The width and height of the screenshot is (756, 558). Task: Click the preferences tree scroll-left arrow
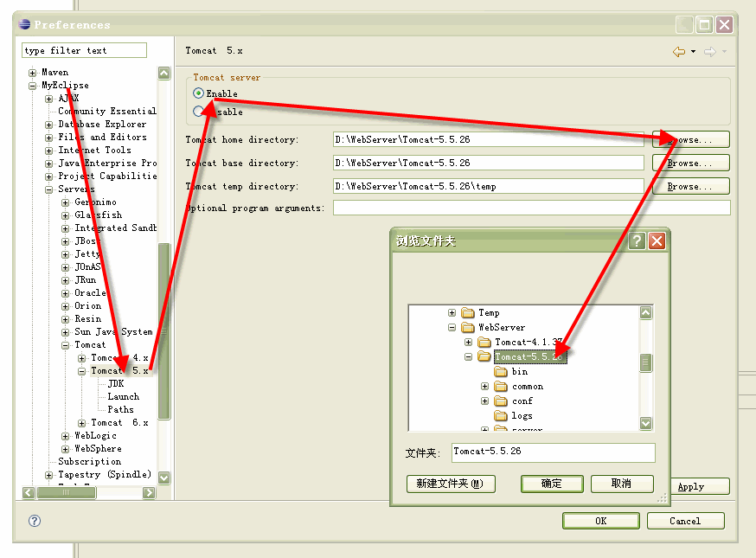pos(29,492)
